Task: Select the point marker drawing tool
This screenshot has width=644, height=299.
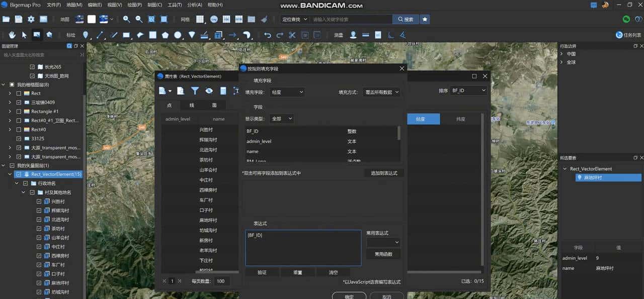Action: click(86, 35)
